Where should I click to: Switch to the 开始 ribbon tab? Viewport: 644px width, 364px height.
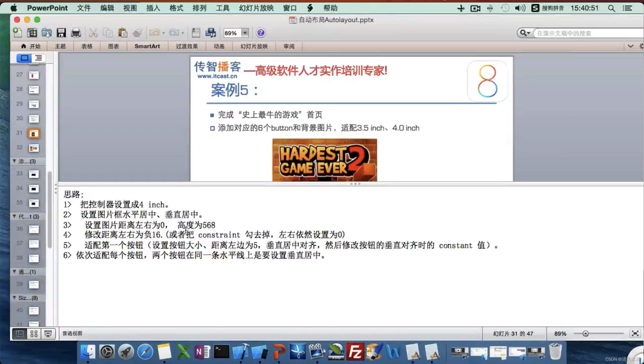(x=31, y=46)
